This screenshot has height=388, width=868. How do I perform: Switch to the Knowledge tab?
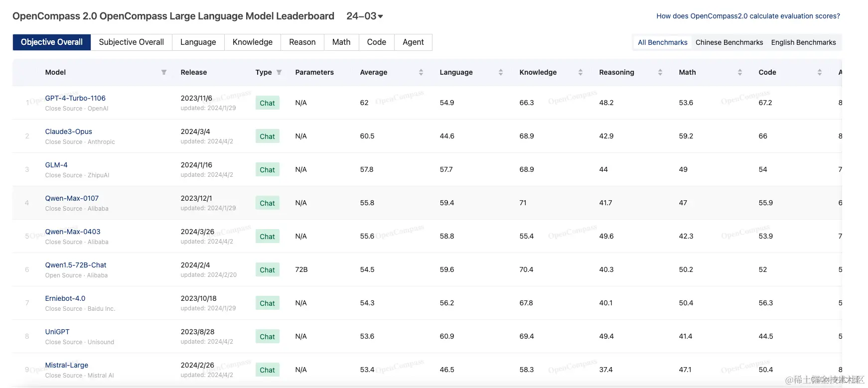pyautogui.click(x=253, y=42)
